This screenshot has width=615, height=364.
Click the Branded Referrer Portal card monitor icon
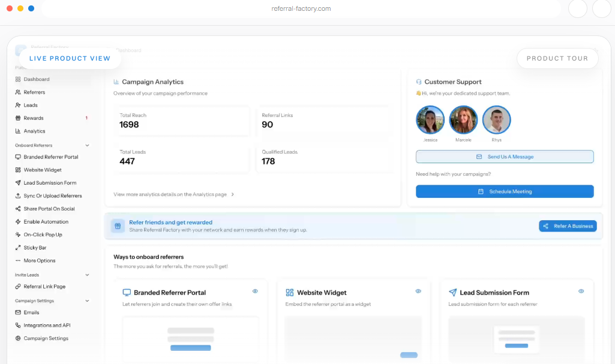pyautogui.click(x=127, y=292)
